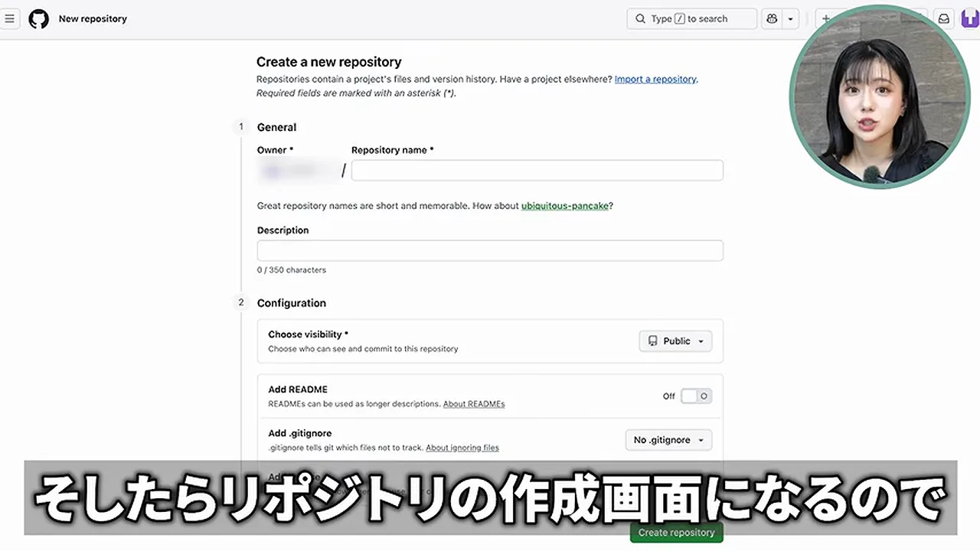Click the GitHub Octocat logo
980x551 pixels.
[x=38, y=18]
